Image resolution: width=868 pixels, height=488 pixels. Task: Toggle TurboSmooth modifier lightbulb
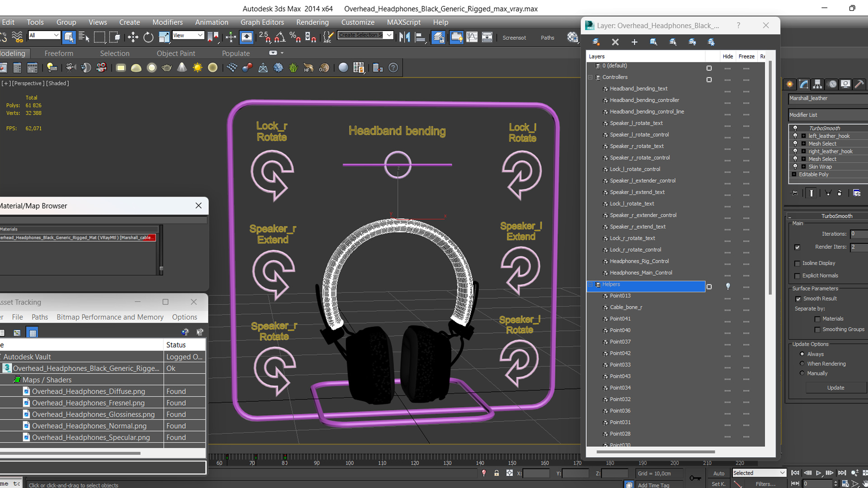point(795,128)
